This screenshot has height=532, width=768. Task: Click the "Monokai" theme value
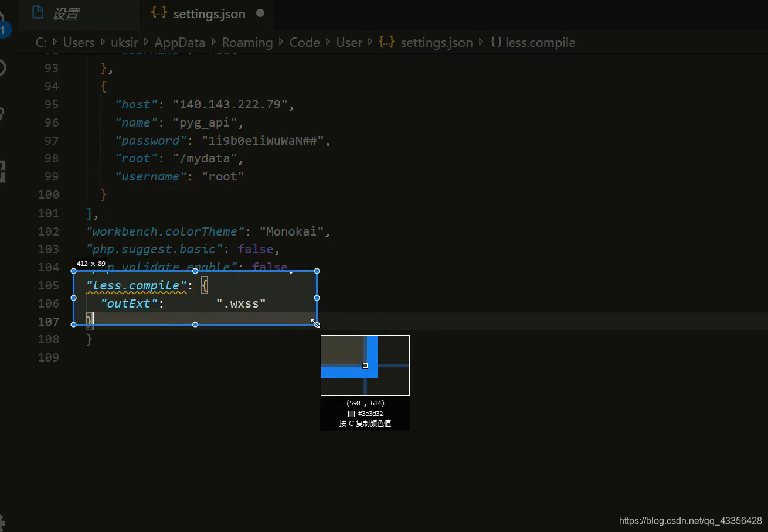[x=291, y=231]
